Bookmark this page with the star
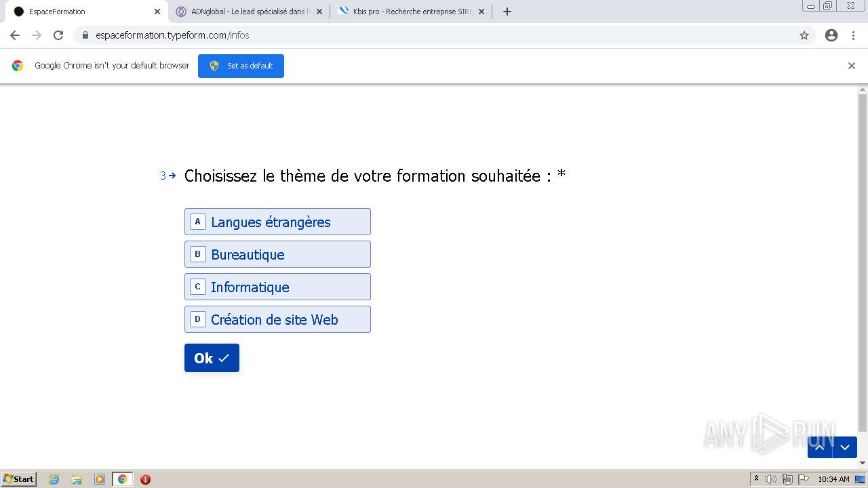 pos(804,35)
